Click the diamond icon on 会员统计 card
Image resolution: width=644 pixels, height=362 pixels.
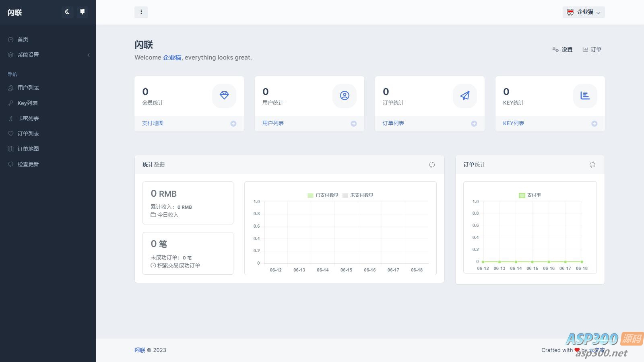pyautogui.click(x=224, y=96)
